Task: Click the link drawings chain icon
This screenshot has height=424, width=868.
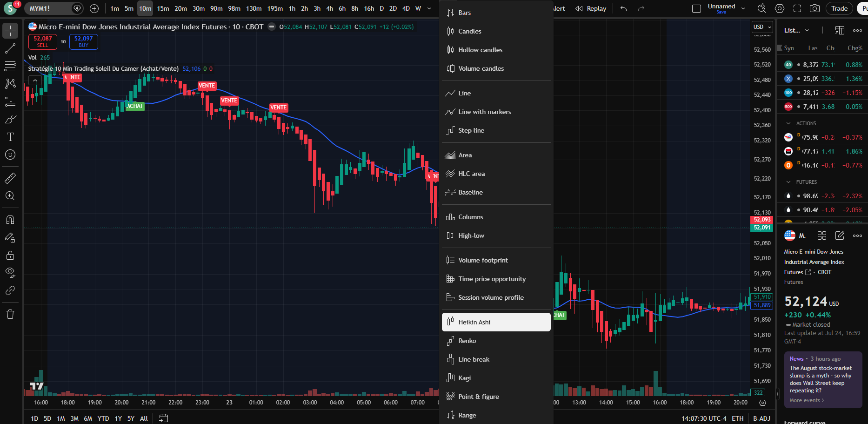Action: click(x=10, y=290)
